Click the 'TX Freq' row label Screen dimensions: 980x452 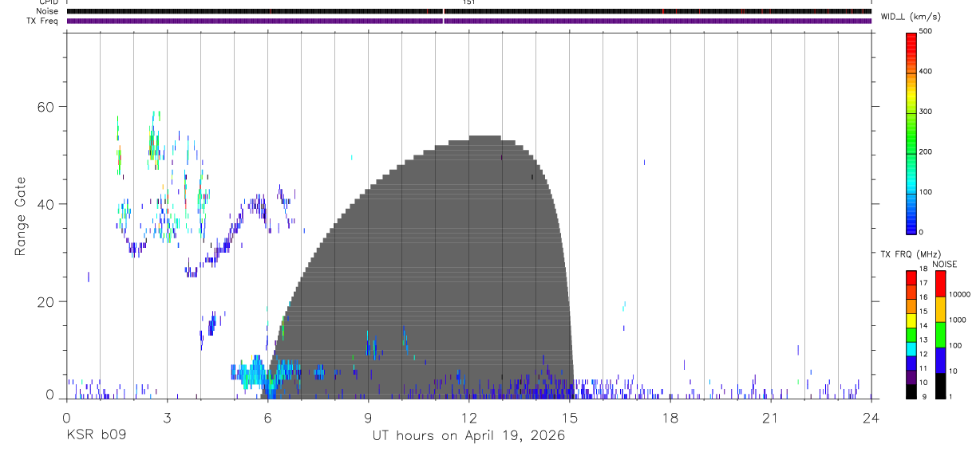click(x=43, y=21)
